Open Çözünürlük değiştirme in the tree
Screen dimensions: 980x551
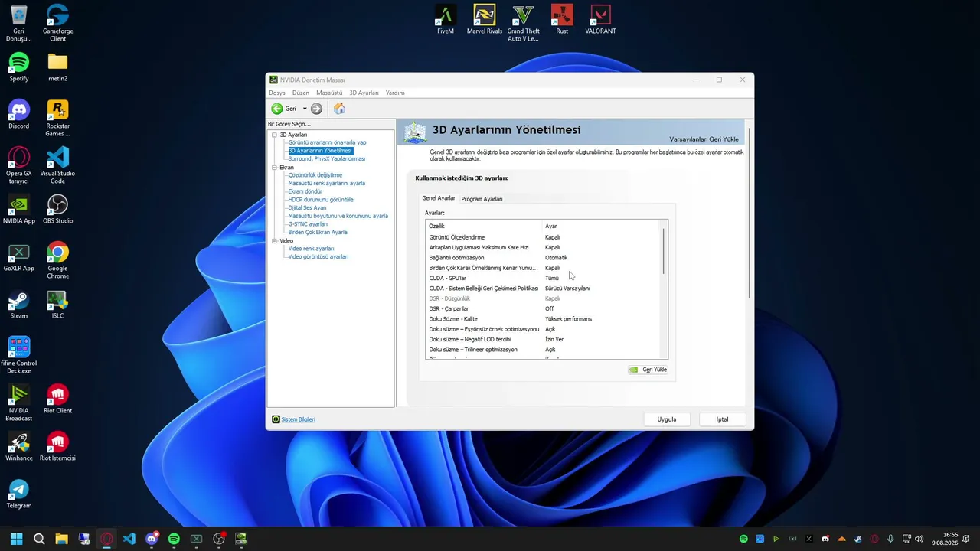315,175
